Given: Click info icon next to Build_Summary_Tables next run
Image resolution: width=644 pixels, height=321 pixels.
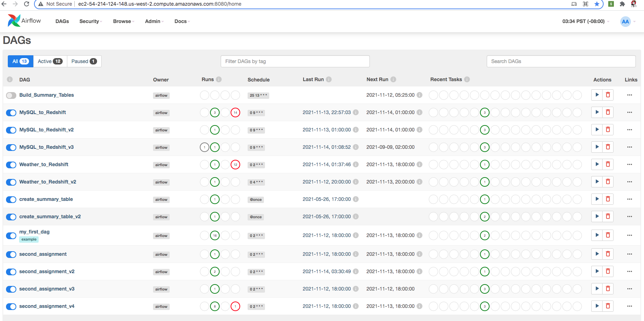Looking at the screenshot, I should [419, 95].
